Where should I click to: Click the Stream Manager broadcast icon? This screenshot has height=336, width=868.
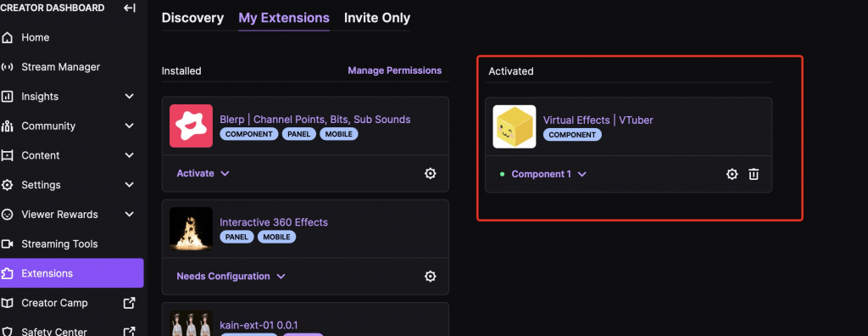(7, 67)
